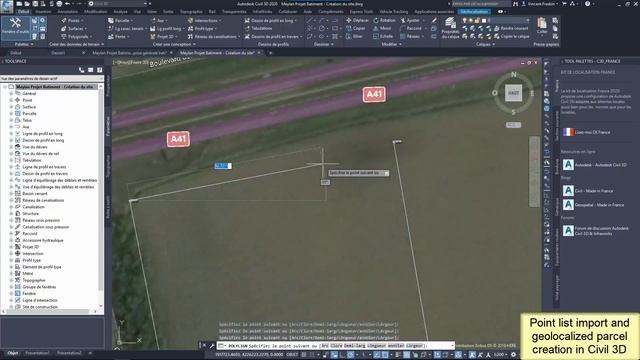Select the Raccord fillet tool
640x360 pixels.
point(411,29)
